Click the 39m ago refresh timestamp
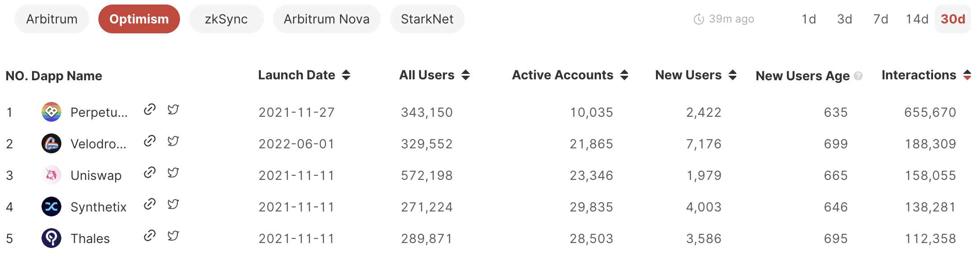 pos(724,19)
